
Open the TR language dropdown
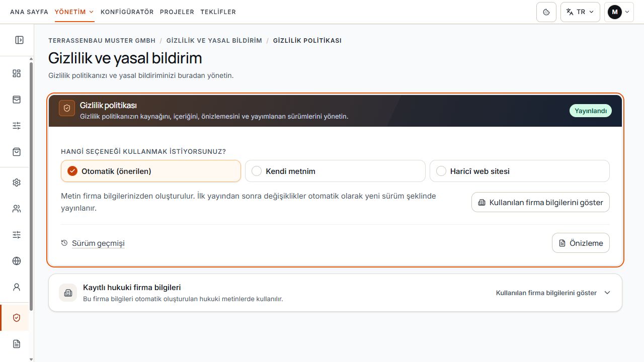[580, 12]
